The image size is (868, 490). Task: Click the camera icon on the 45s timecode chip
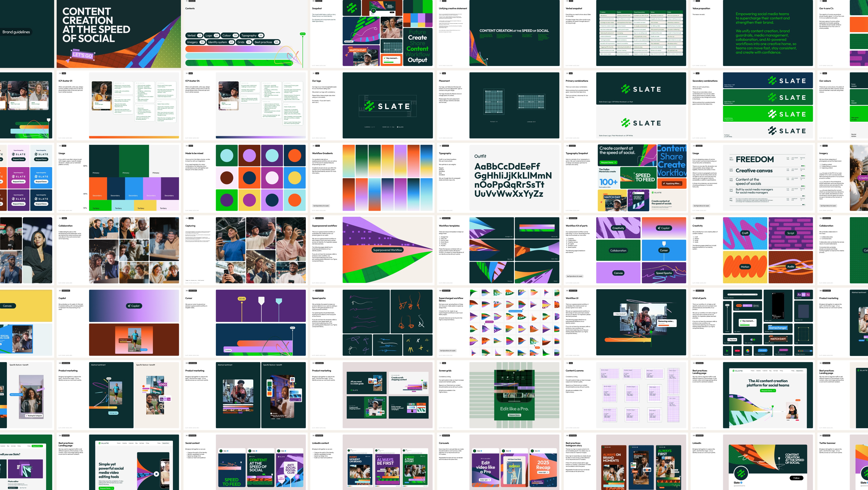tap(755, 306)
